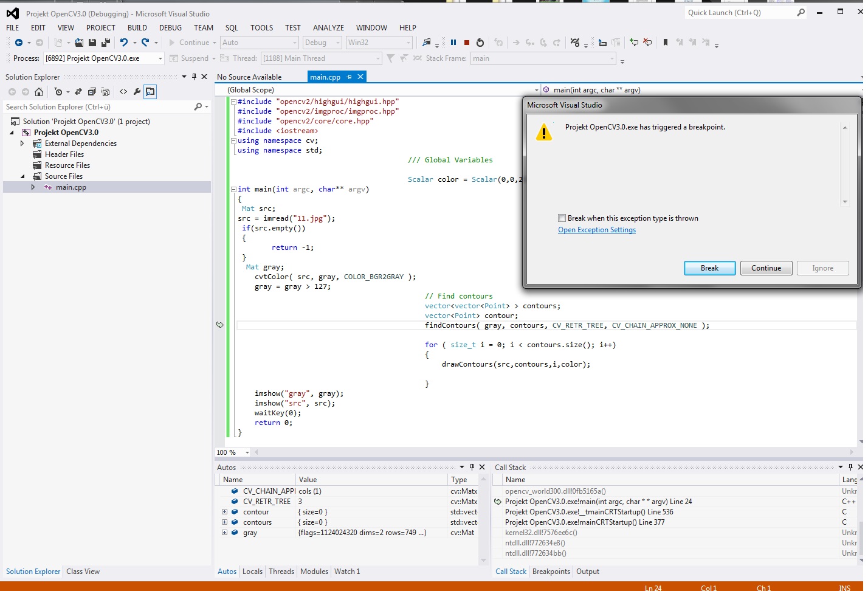
Task: Open the DEBUG menu
Action: coord(170,28)
